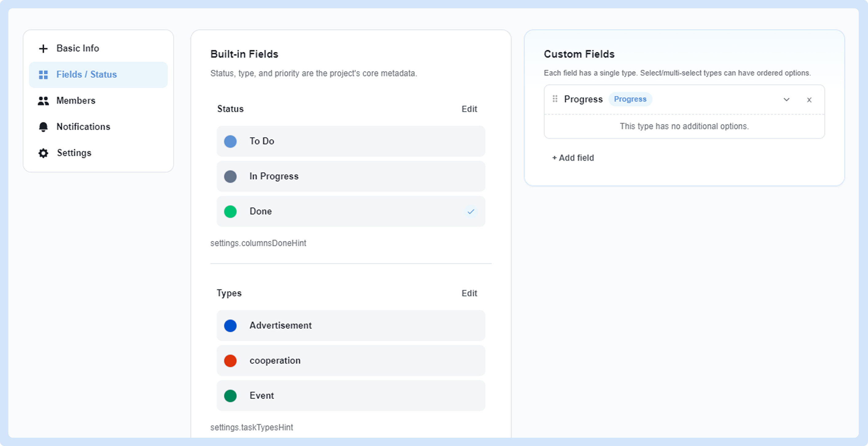
Task: Open the Settings section
Action: click(98, 153)
